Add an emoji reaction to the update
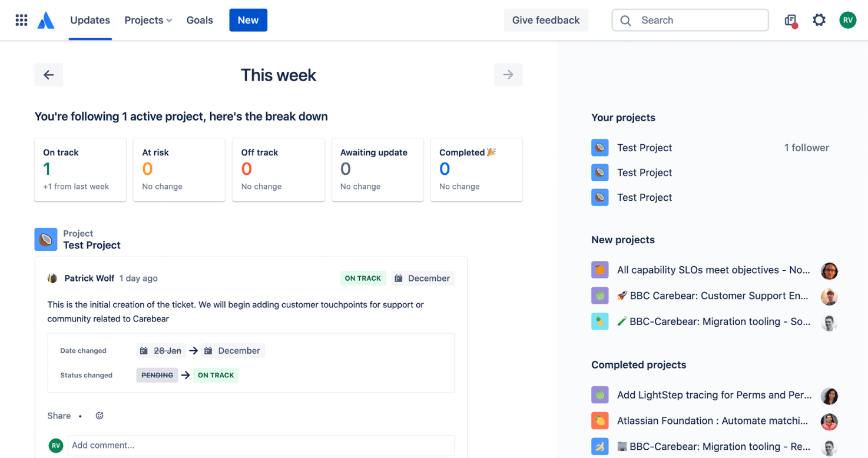The image size is (868, 458). [99, 416]
